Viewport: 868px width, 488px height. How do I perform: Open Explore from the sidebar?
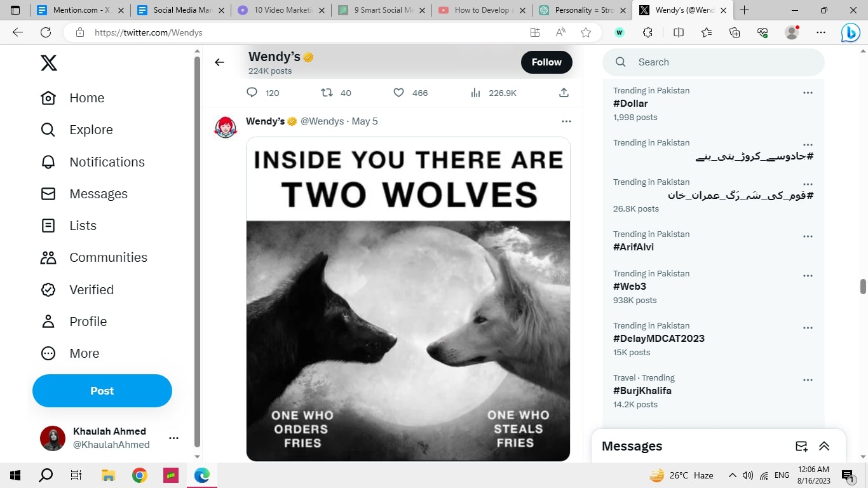[x=76, y=130]
